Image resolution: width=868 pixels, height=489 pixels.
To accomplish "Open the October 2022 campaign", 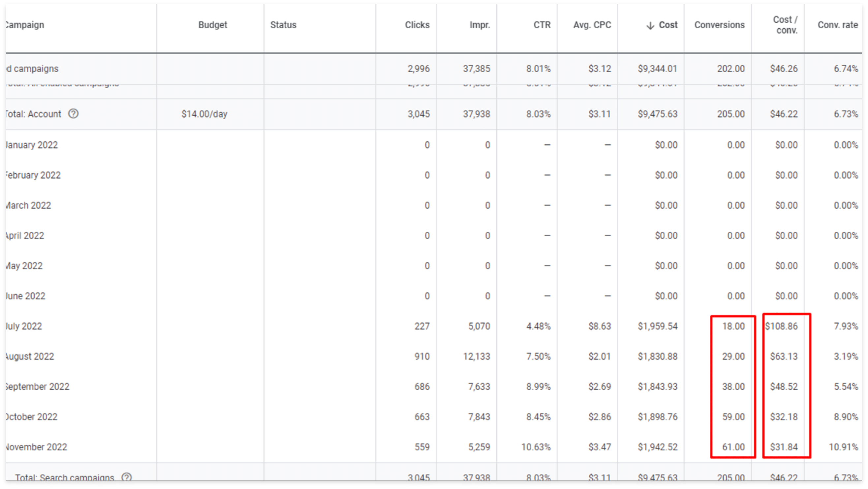I will (x=31, y=417).
